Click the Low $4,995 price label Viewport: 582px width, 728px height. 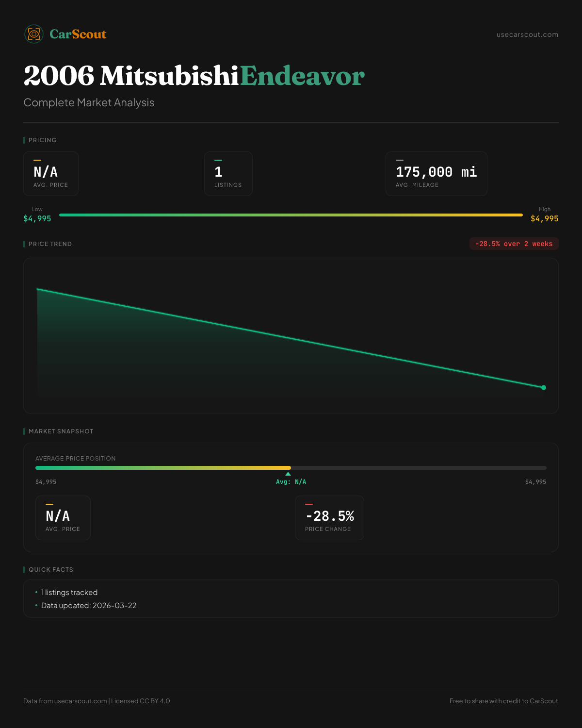[x=37, y=218]
